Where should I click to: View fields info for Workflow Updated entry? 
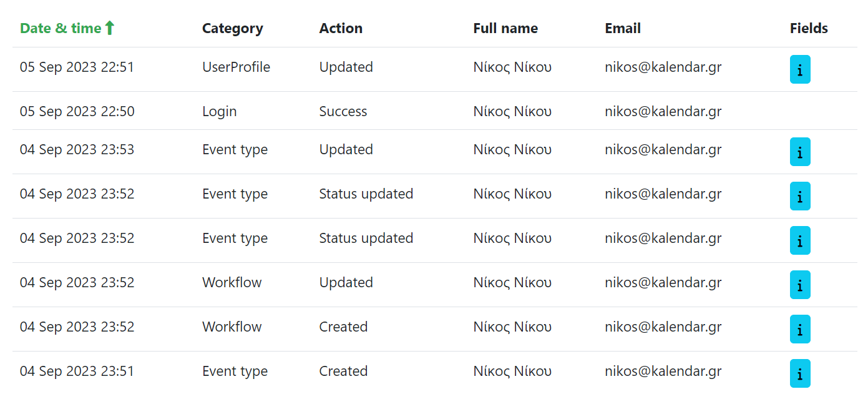click(x=799, y=285)
